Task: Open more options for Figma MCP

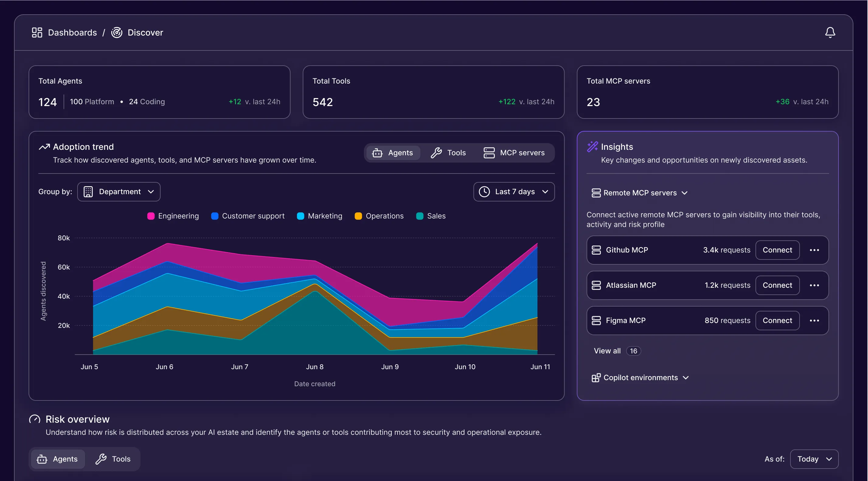Action: point(814,321)
